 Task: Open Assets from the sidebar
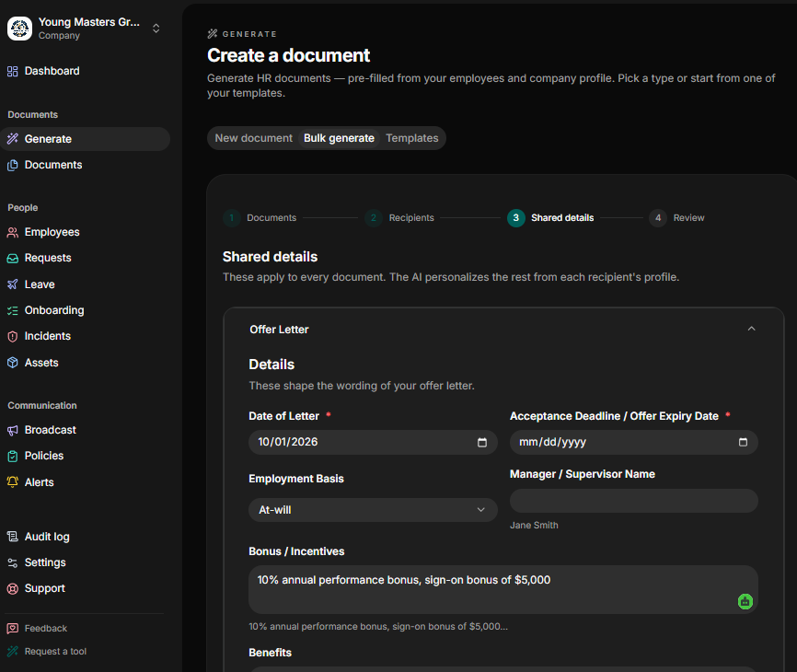pyautogui.click(x=85, y=363)
